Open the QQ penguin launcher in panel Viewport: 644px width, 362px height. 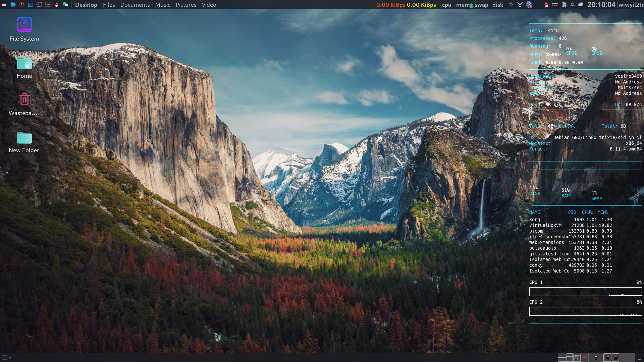[x=57, y=4]
